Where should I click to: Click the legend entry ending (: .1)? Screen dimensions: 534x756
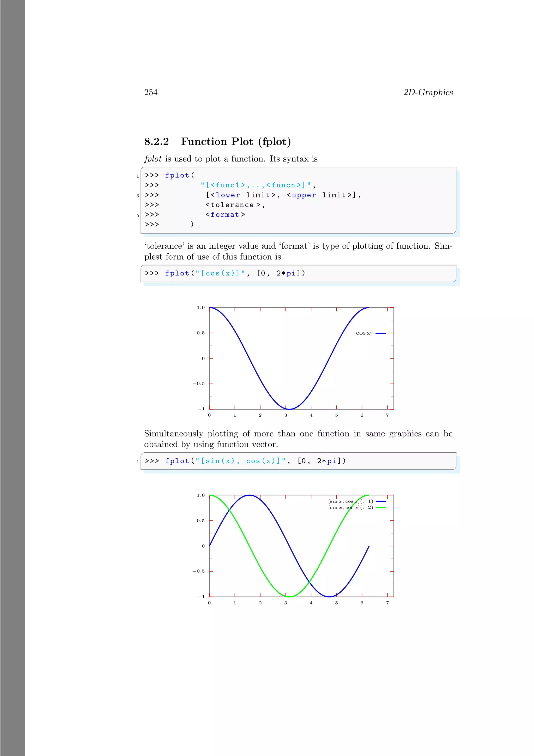pyautogui.click(x=350, y=501)
